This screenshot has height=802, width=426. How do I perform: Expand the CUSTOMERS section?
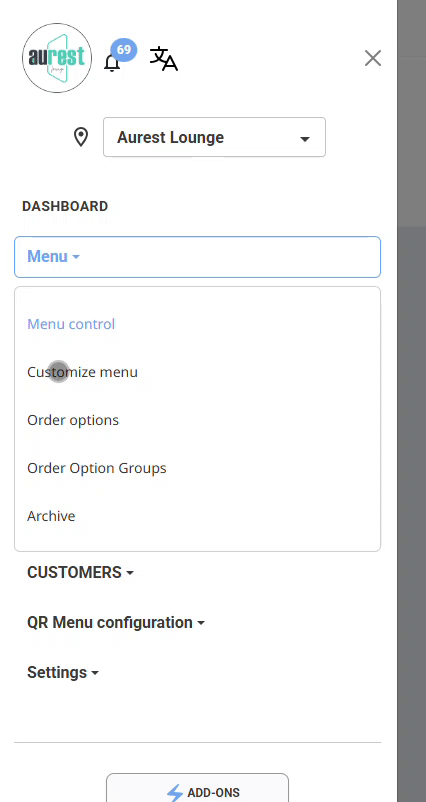(x=80, y=572)
